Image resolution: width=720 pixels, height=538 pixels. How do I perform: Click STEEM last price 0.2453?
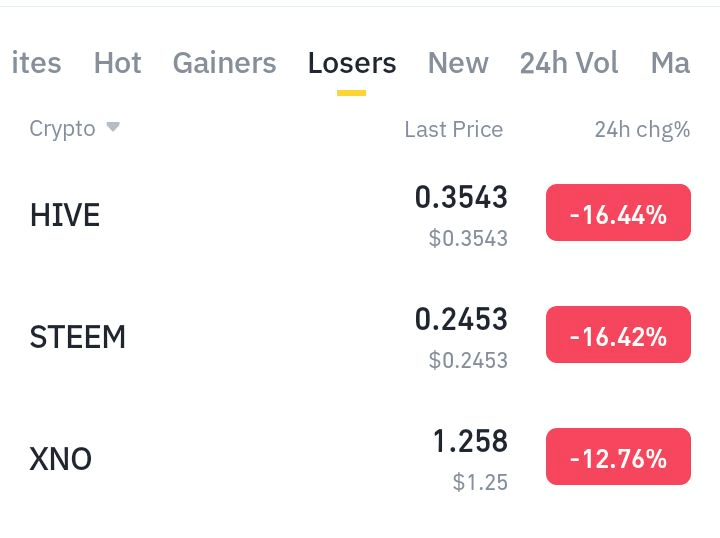461,320
